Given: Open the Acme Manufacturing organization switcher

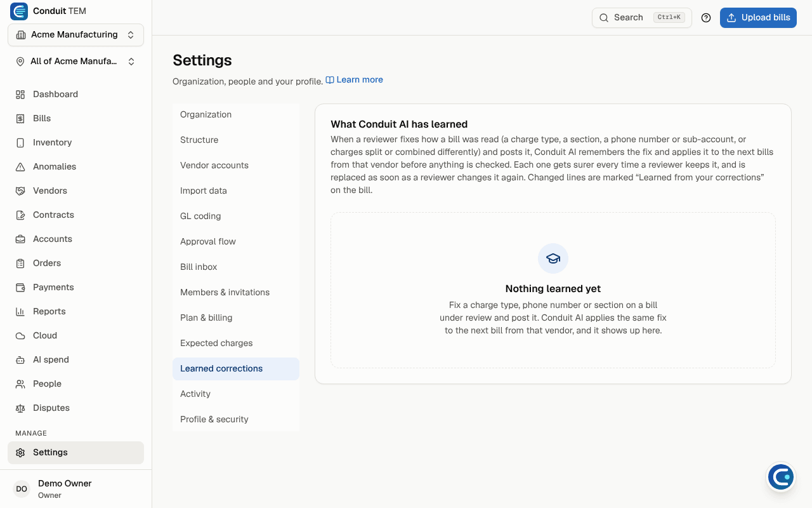Looking at the screenshot, I should click(75, 35).
